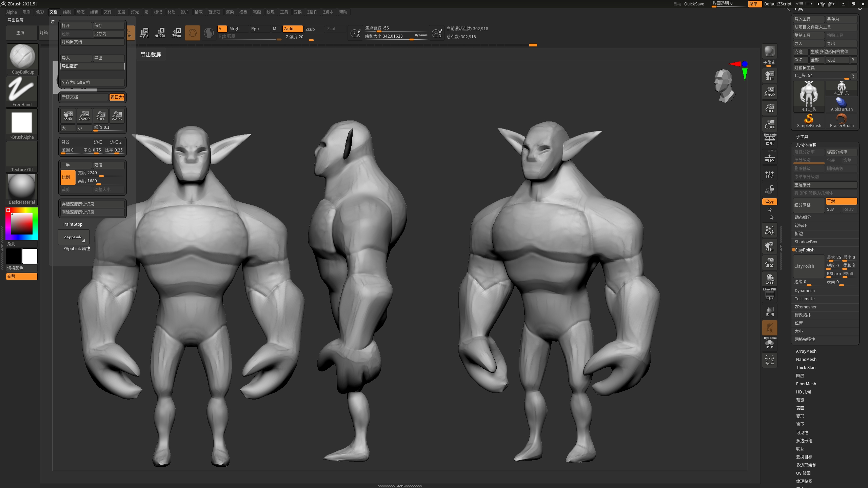868x488 pixels.
Task: Click the S brush size dial icon
Action: tap(355, 33)
